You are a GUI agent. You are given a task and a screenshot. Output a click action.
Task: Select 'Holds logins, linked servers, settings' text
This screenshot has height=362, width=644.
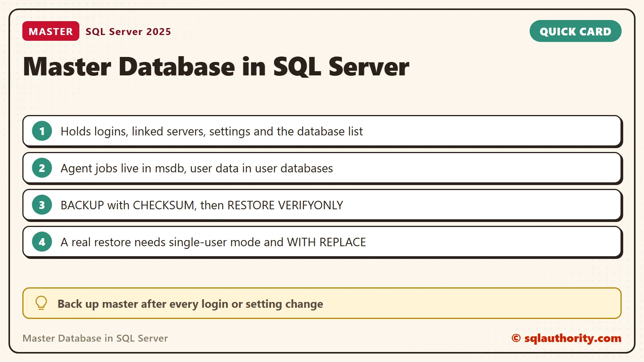tap(156, 132)
